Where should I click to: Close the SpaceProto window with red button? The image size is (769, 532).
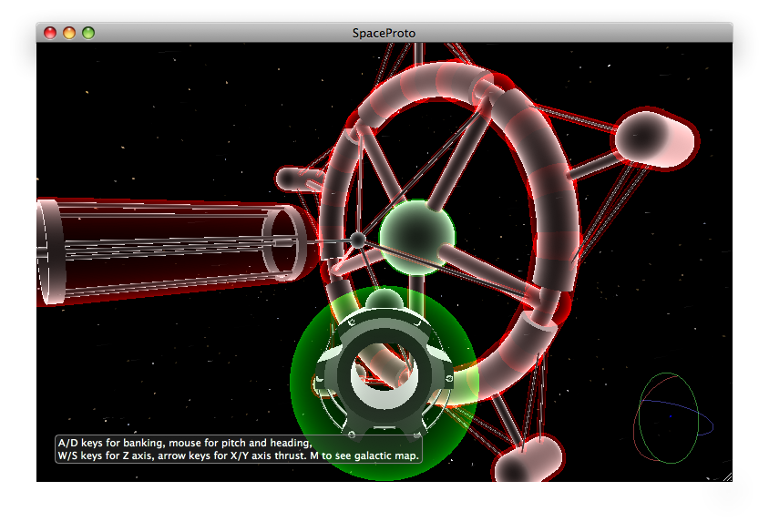50,33
